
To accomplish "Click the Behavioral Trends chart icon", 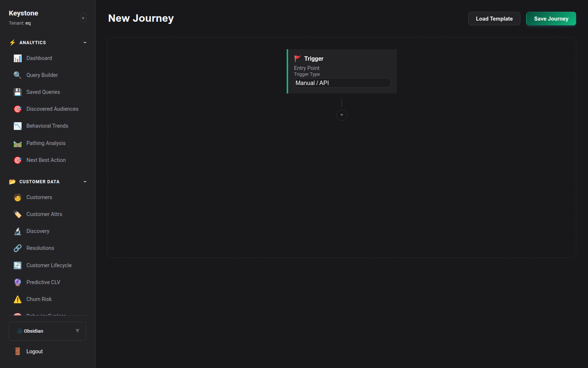I will [18, 126].
